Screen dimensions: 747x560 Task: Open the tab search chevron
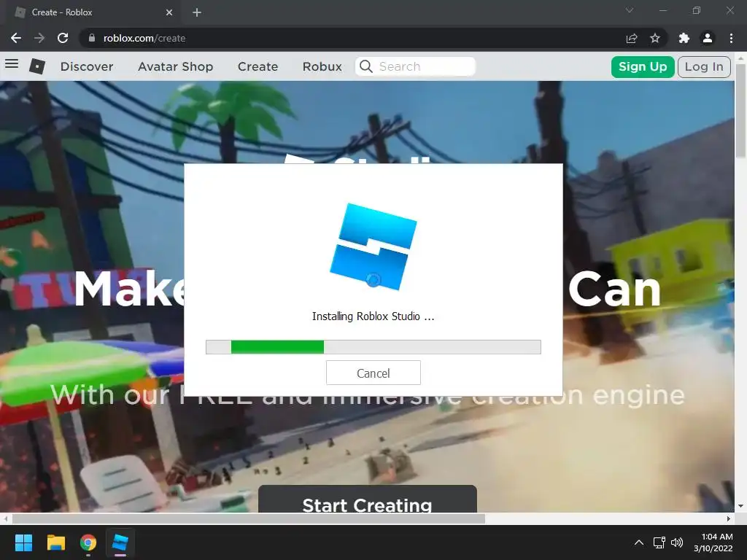click(630, 10)
